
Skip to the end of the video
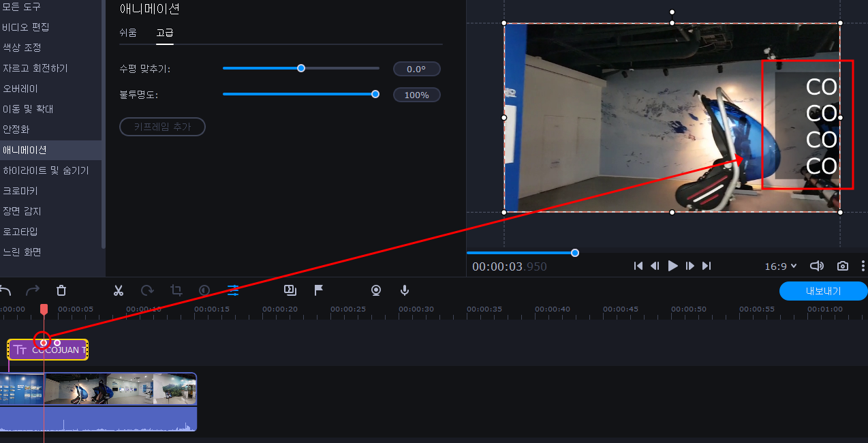point(707,266)
